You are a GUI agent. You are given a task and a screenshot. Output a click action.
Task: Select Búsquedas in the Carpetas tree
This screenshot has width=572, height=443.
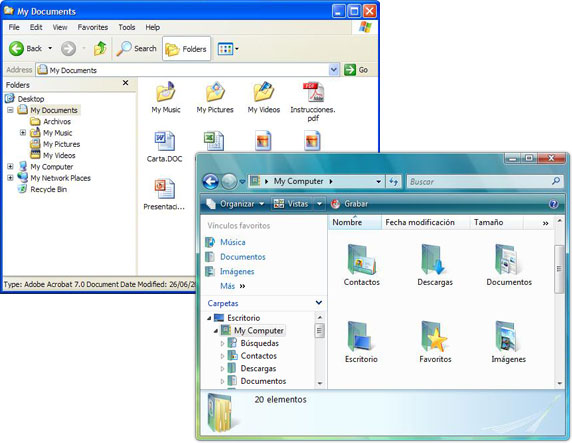(259, 343)
